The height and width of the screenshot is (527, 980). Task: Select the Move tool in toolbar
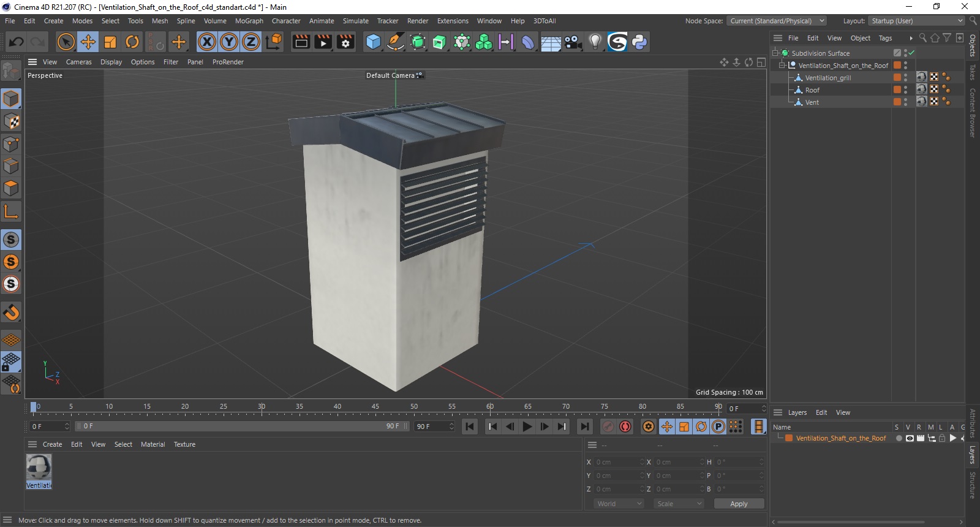tap(88, 42)
